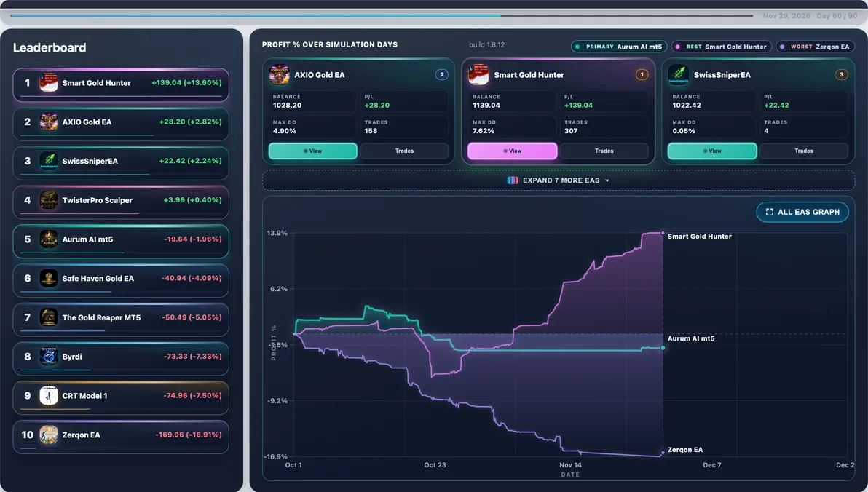
Task: Click balance 1028.20 on AXIO Gold EA card
Action: (287, 105)
